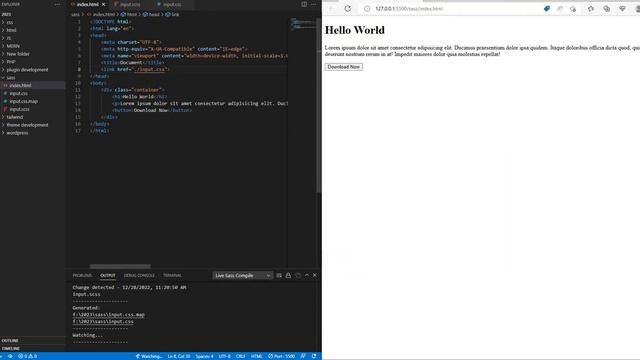
Task: Open the generated input.css.map path link
Action: point(109,315)
